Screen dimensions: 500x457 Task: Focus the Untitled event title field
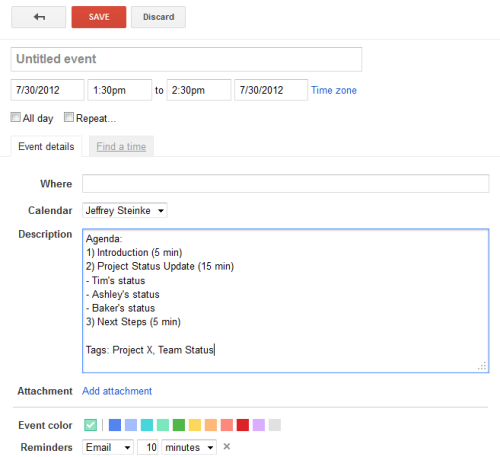[x=186, y=59]
